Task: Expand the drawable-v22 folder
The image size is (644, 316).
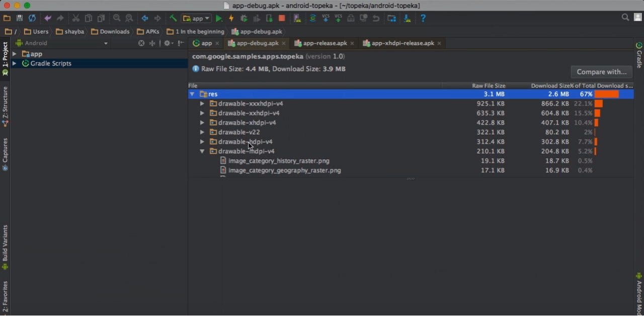Action: tap(202, 132)
